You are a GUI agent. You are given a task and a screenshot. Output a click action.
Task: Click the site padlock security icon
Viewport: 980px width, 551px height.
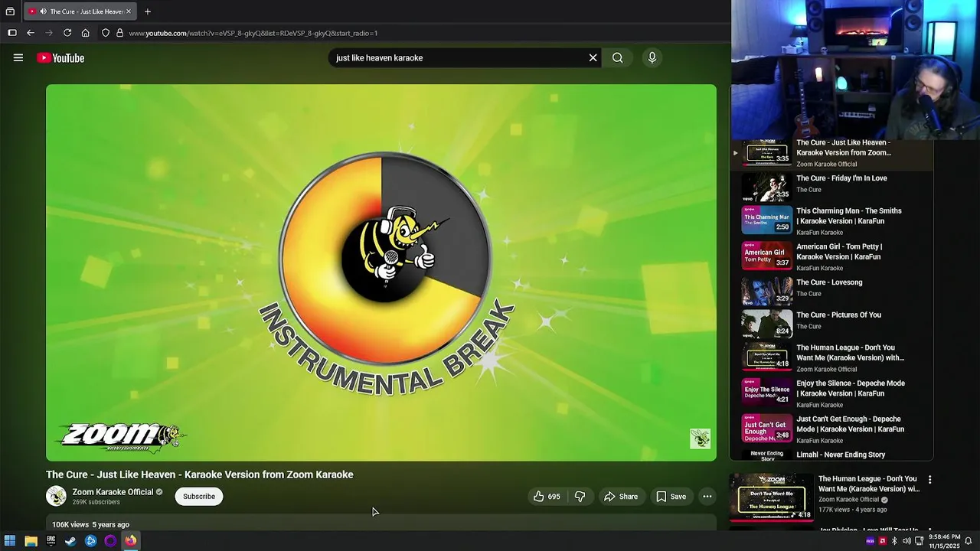point(119,33)
